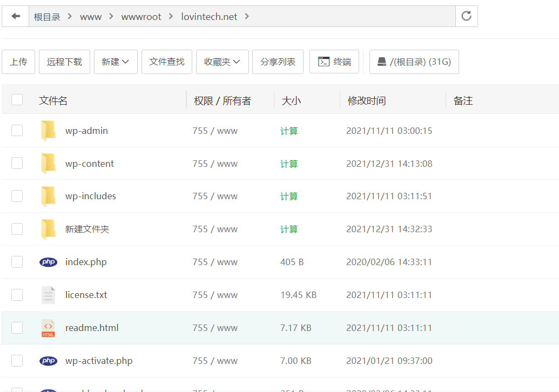Expand the chevron after lovintech.net in the path
The height and width of the screenshot is (392, 559).
(247, 16)
